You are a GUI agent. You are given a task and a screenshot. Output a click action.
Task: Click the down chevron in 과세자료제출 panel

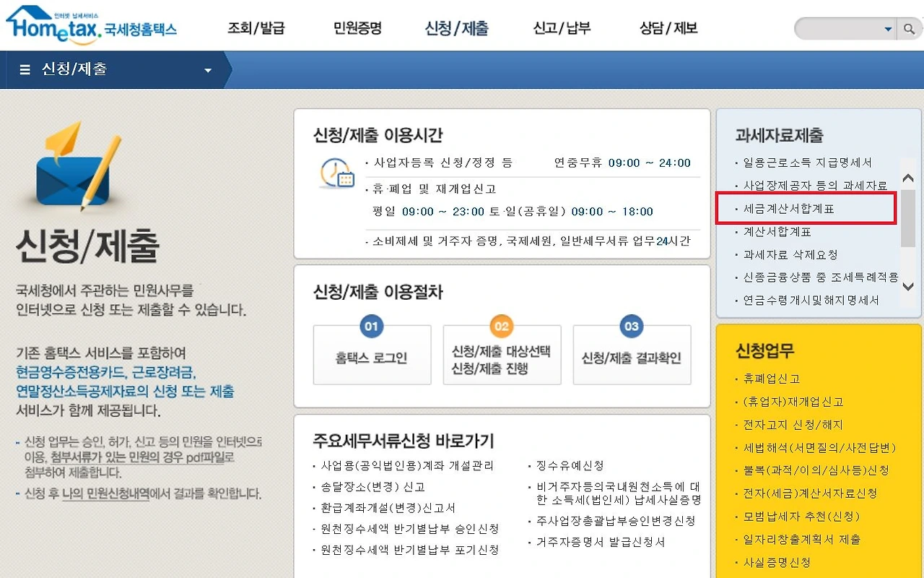[907, 287]
